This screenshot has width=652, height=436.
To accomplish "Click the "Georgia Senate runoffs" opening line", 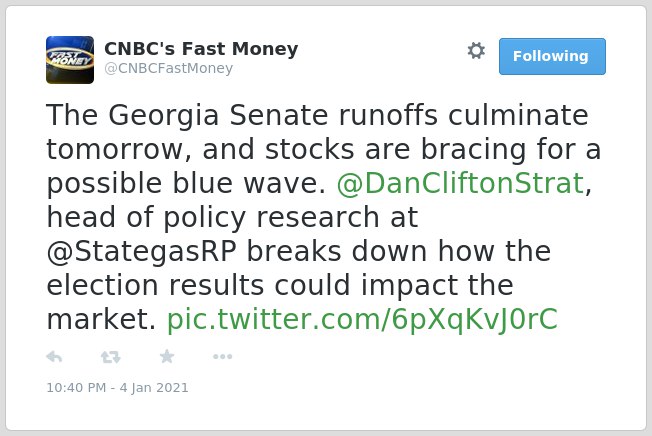I will coord(317,115).
